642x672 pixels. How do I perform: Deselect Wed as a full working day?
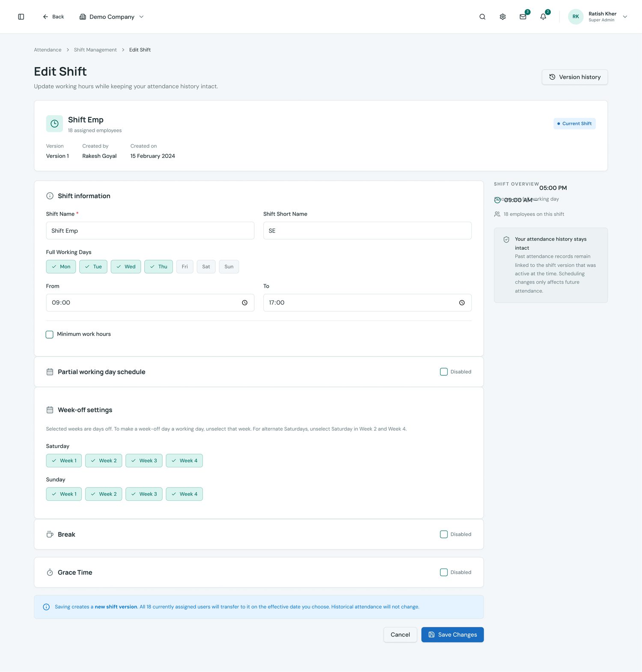(126, 267)
